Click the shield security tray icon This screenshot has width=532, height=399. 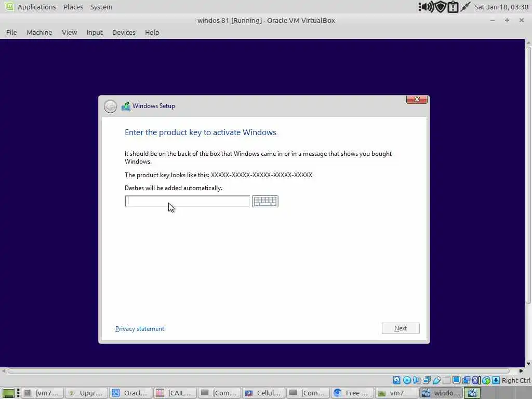point(441,7)
